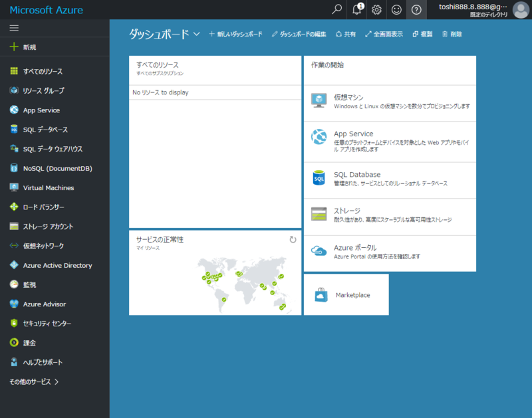Viewport: 532px width, 418px height.
Task: Select 課金 label in sidebar
Action: click(29, 343)
